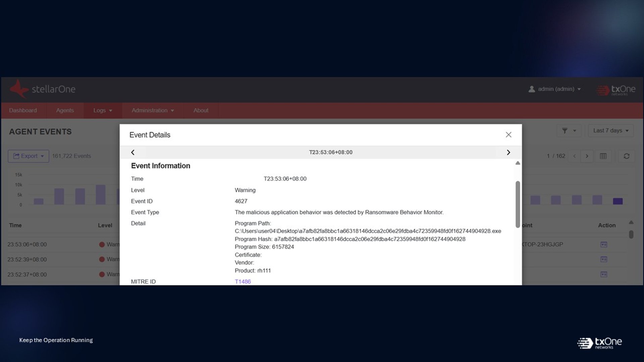Click the txOne networks logo in header
The width and height of the screenshot is (644, 362).
615,90
